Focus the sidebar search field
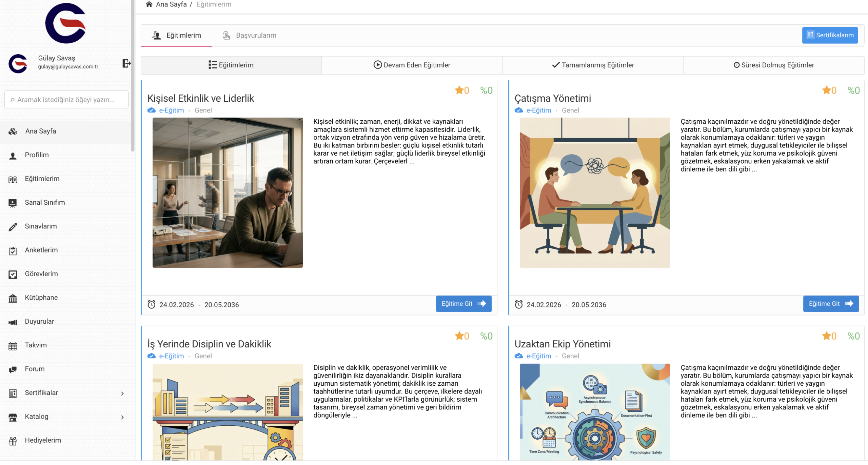This screenshot has width=868, height=465. (x=66, y=100)
